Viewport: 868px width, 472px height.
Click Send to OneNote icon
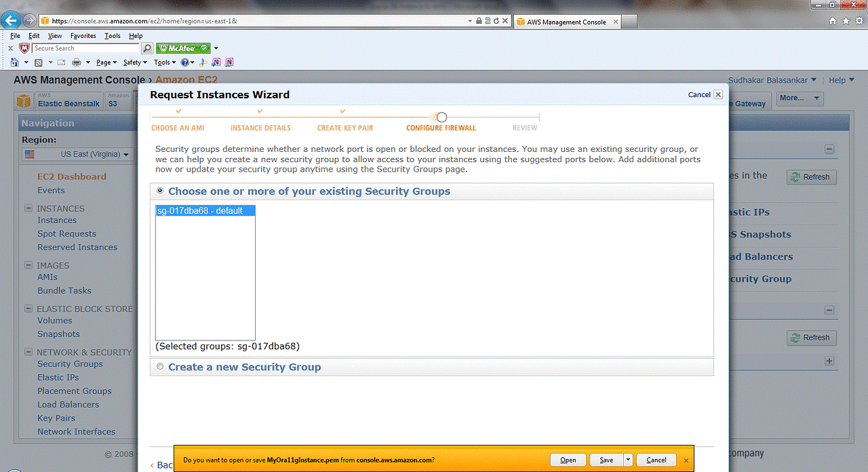click(x=216, y=62)
